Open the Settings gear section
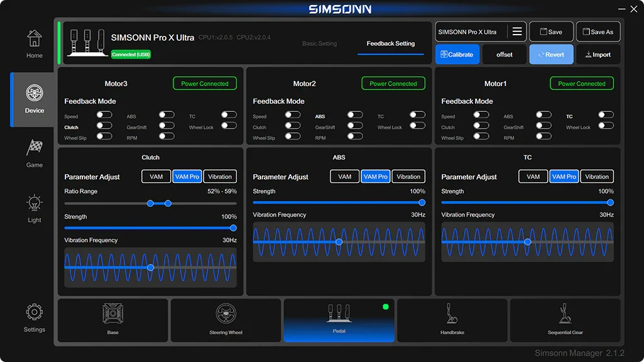Viewport: 644px width, 362px height. coord(34,318)
